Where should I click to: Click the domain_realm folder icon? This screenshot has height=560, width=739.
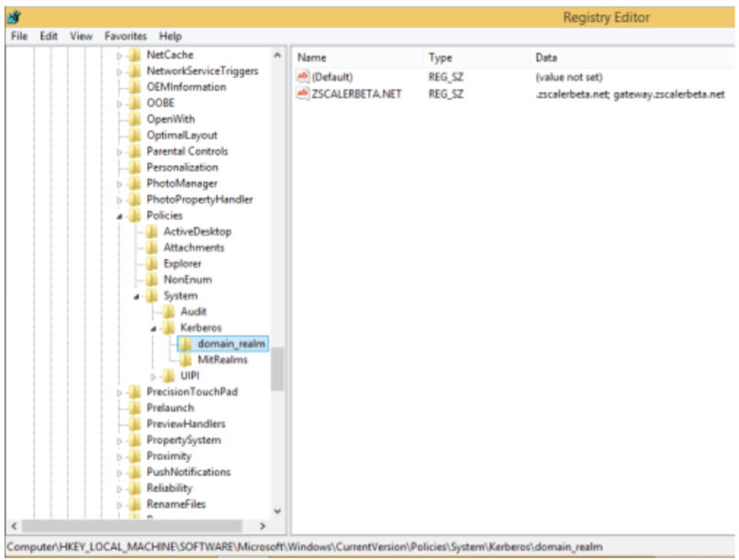click(186, 344)
